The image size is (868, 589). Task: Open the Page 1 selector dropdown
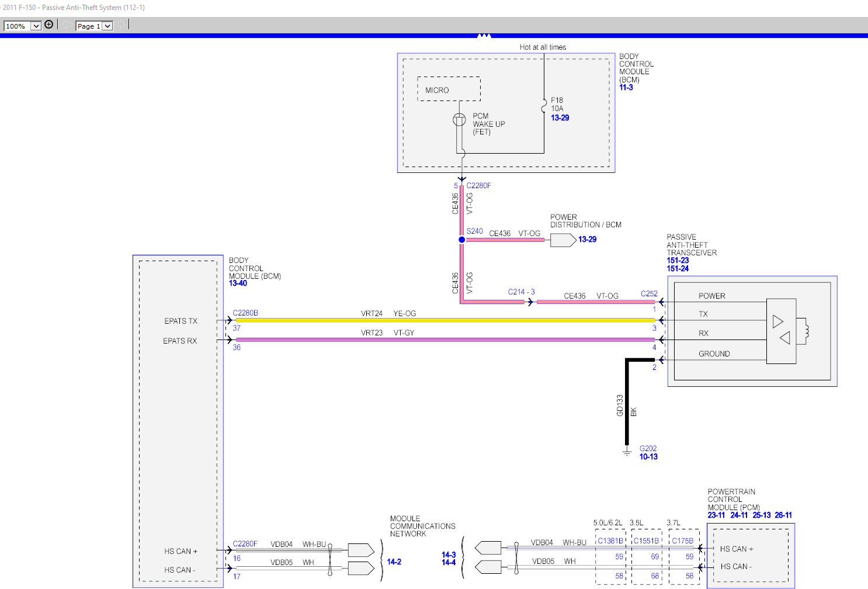click(x=94, y=26)
